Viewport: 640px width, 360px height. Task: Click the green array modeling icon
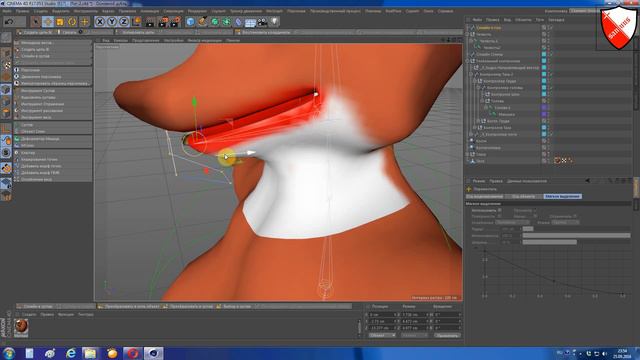tap(227, 22)
